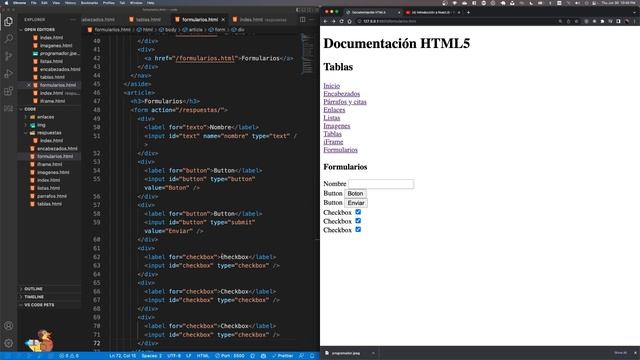Switch to the tablas.html editor tab
Screen dimensions: 640x360
145,20
